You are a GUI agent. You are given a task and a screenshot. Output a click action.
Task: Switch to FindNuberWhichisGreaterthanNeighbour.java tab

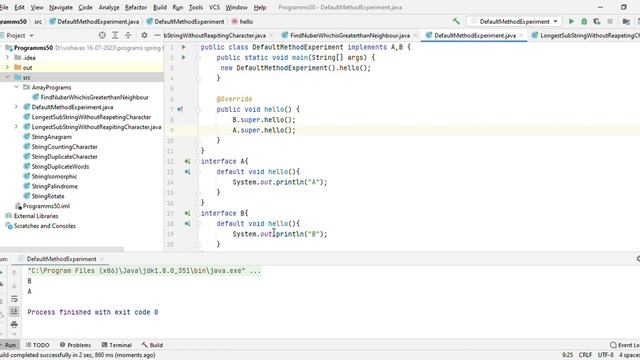coord(350,36)
